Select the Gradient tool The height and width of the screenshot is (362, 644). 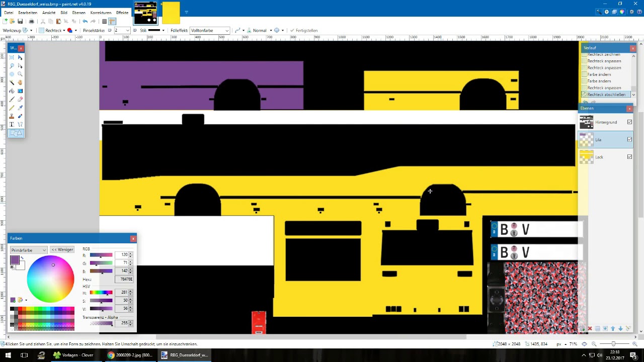20,91
